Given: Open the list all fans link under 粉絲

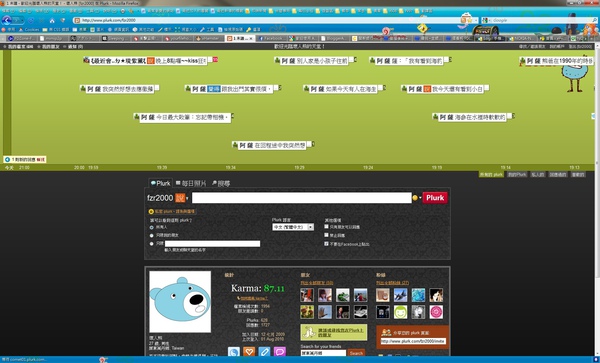Looking at the screenshot, I should [393, 283].
